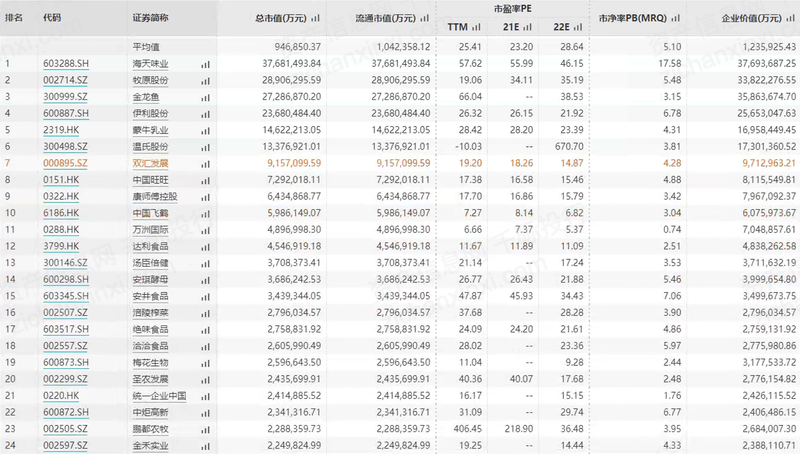Click the 22E column chart icon
800x454 pixels.
pos(578,27)
